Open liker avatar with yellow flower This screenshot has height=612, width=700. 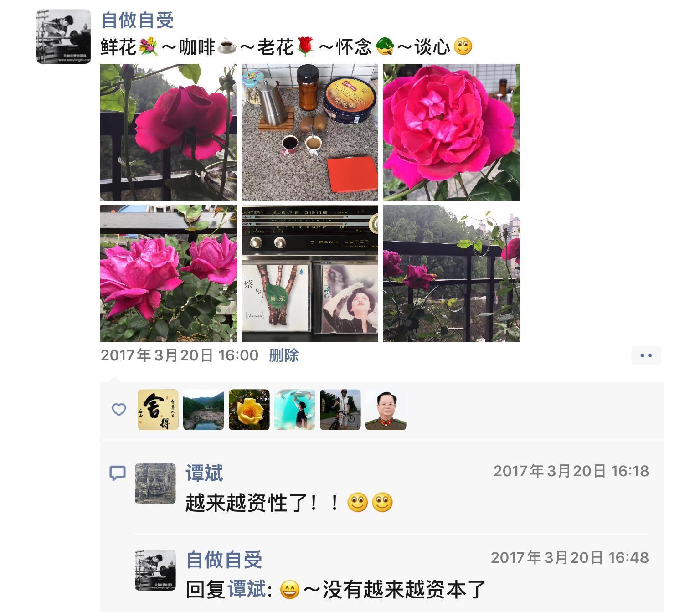click(x=249, y=410)
